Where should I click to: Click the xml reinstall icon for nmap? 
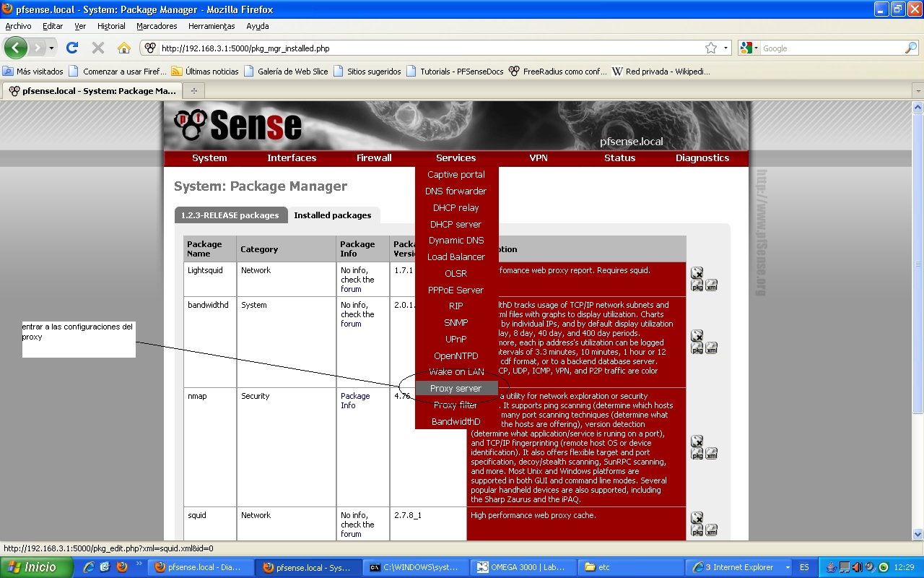[x=711, y=454]
